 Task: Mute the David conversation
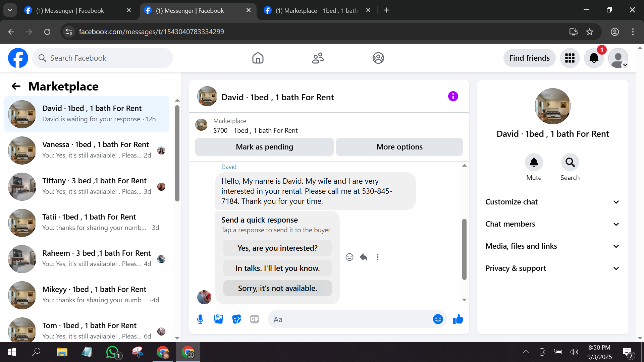[x=534, y=163]
